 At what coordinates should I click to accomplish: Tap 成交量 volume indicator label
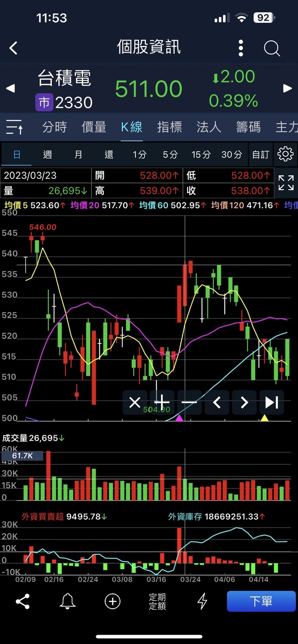tap(34, 438)
